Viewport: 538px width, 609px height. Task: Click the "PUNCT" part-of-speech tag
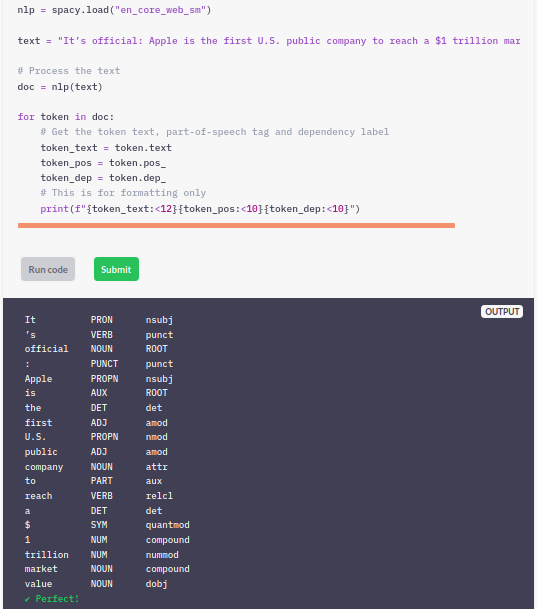104,364
